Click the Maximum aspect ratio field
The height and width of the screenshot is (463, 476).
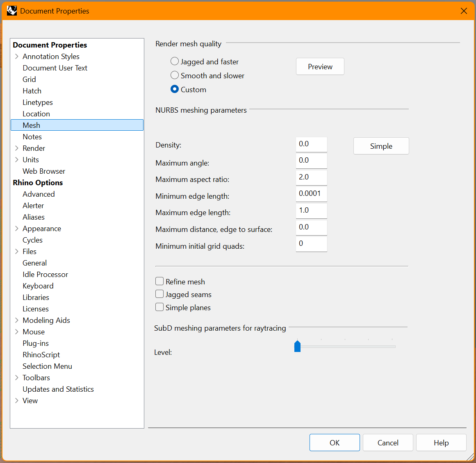click(312, 177)
